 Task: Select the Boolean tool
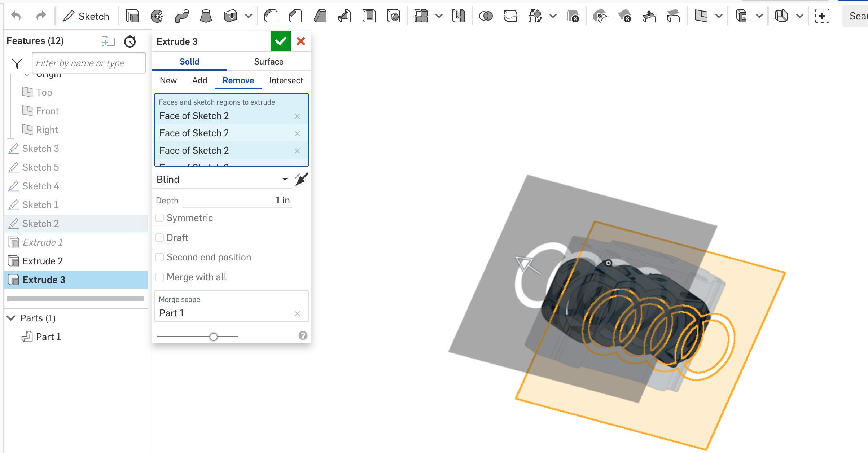486,16
